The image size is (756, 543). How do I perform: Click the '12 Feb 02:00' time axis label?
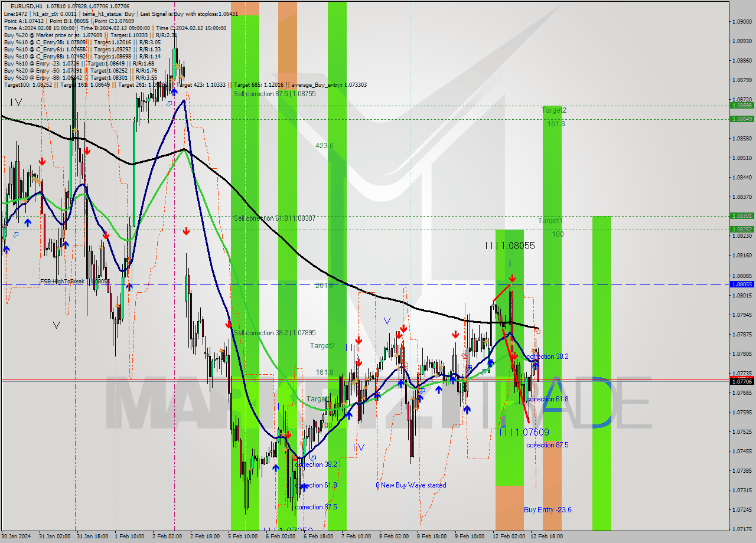coord(509,537)
